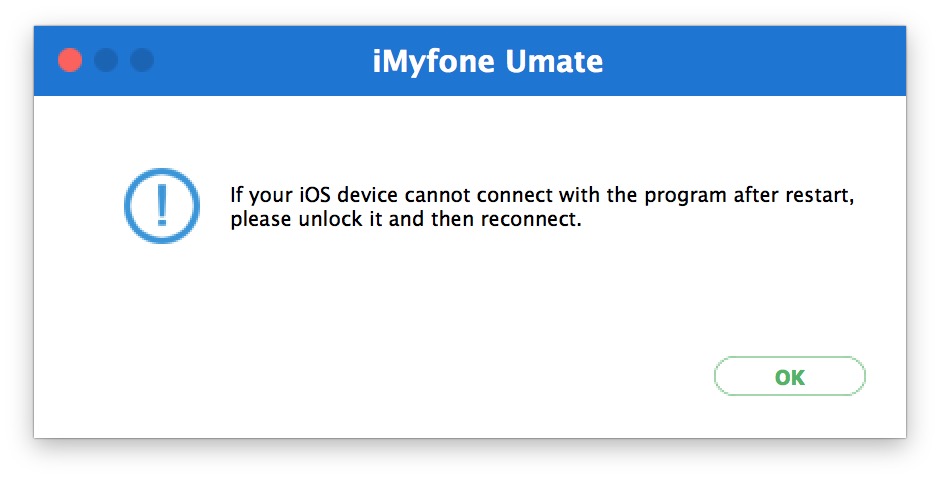
Task: Click the greyed-out minimize button in title bar
Action: (106, 61)
